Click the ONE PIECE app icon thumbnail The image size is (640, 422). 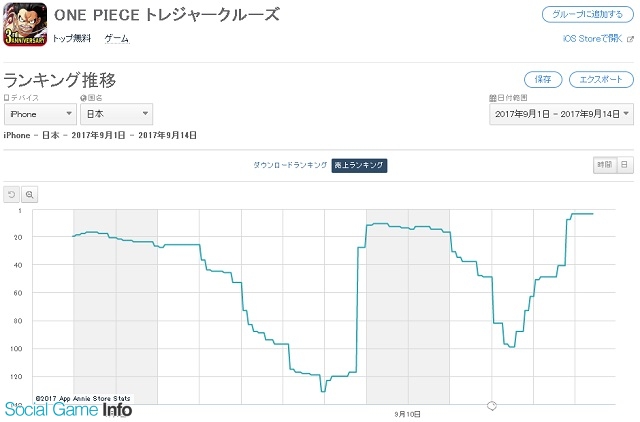25,24
